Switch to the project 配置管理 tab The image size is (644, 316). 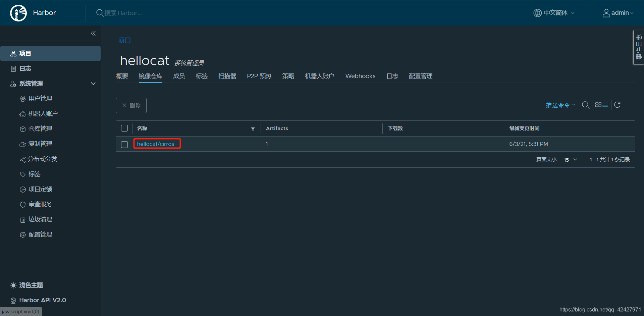point(421,76)
